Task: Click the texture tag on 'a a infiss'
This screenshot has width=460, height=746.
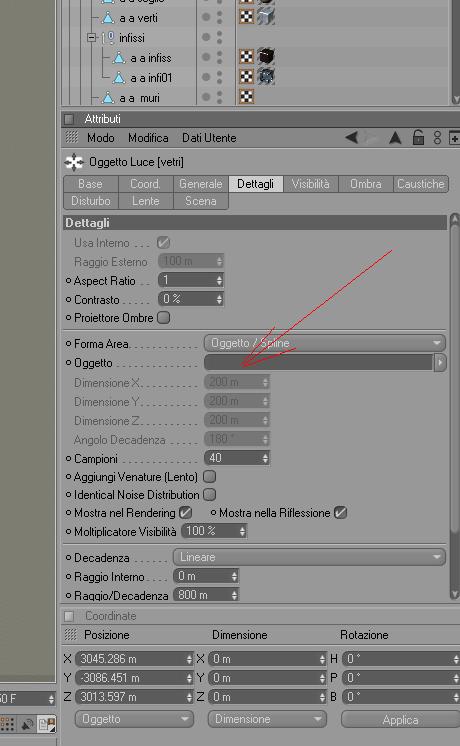Action: pyautogui.click(x=246, y=57)
